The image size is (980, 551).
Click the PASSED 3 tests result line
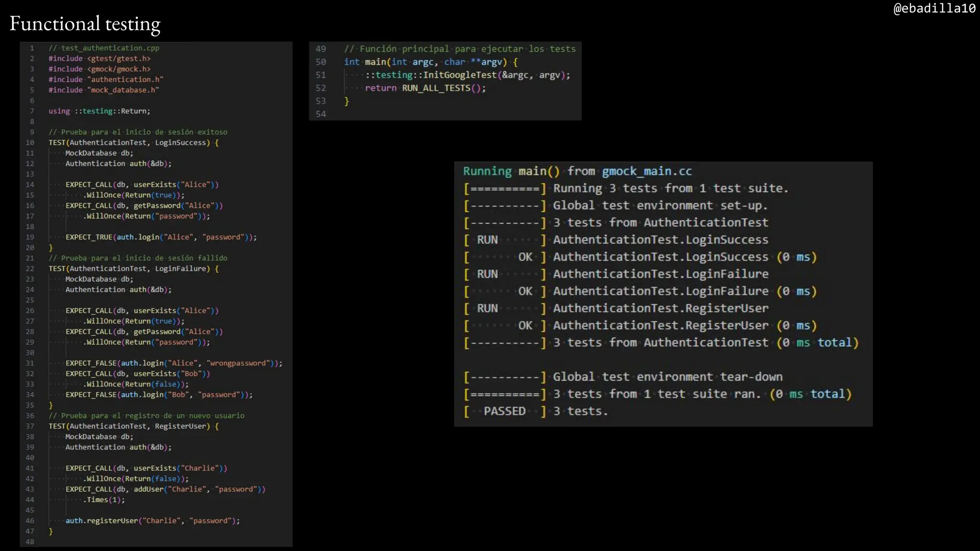click(536, 411)
